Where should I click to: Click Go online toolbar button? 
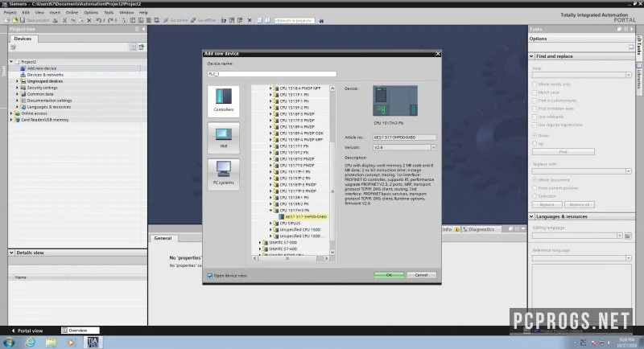tap(175, 20)
